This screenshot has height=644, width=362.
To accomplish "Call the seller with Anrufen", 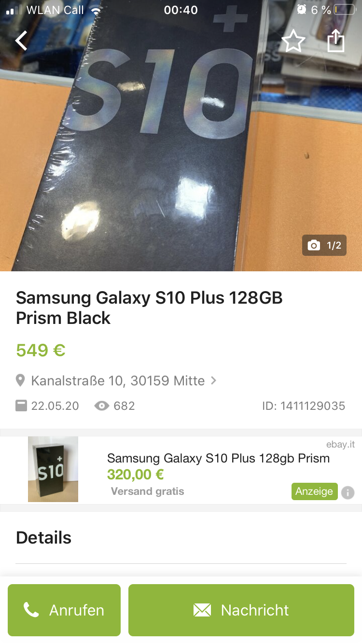I will coord(64,610).
